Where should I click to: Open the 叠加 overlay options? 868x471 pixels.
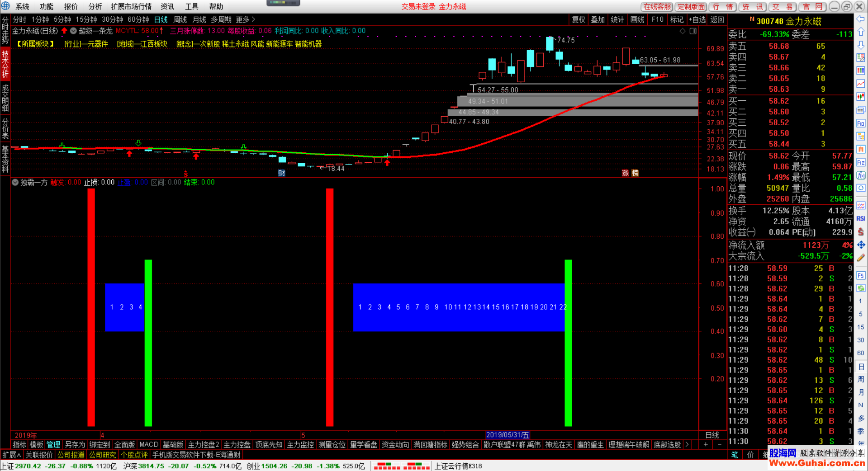[598, 19]
